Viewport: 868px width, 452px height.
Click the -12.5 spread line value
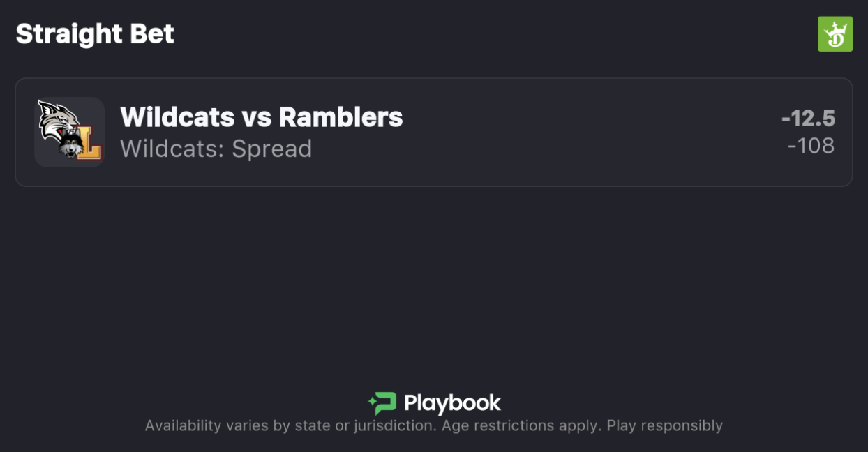coord(808,119)
